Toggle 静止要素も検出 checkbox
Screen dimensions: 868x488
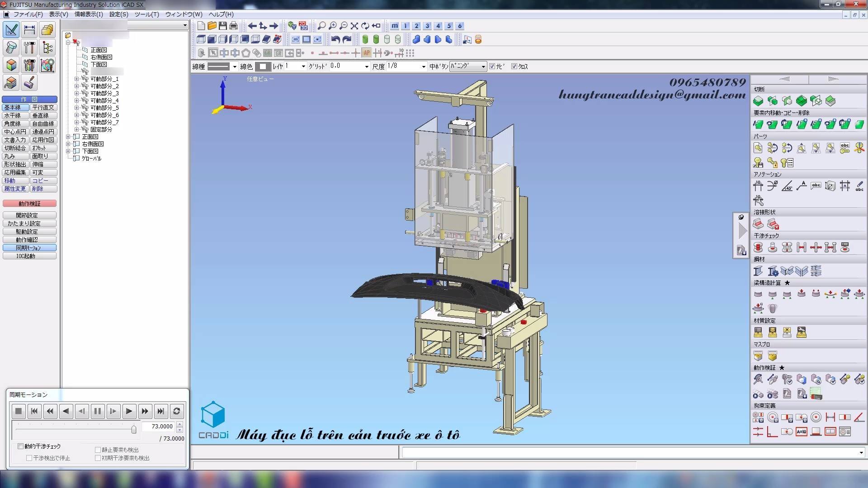coord(98,450)
